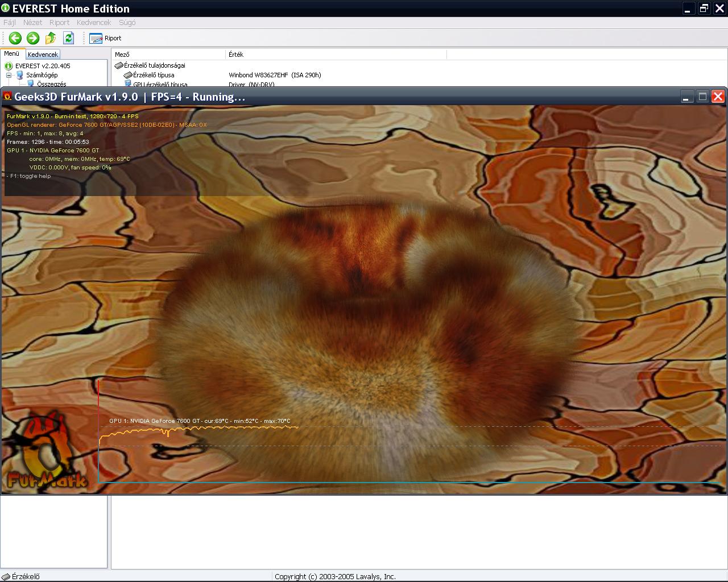Go back with the green left arrow
This screenshot has height=582, width=728.
pos(15,38)
